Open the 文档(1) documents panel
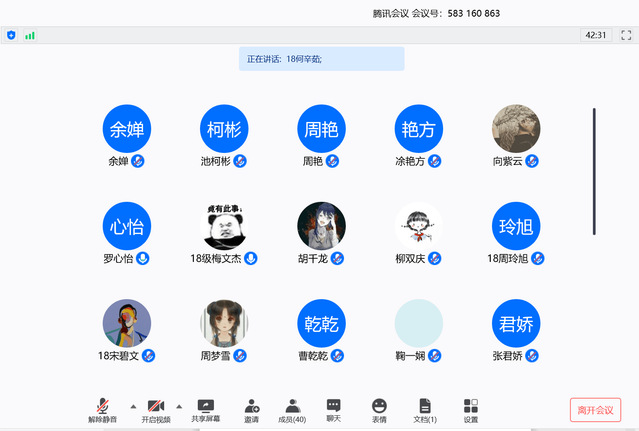Image resolution: width=639 pixels, height=431 pixels. coord(425,406)
